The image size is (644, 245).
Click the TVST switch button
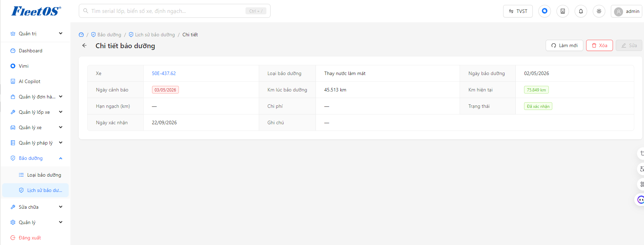coord(518,11)
